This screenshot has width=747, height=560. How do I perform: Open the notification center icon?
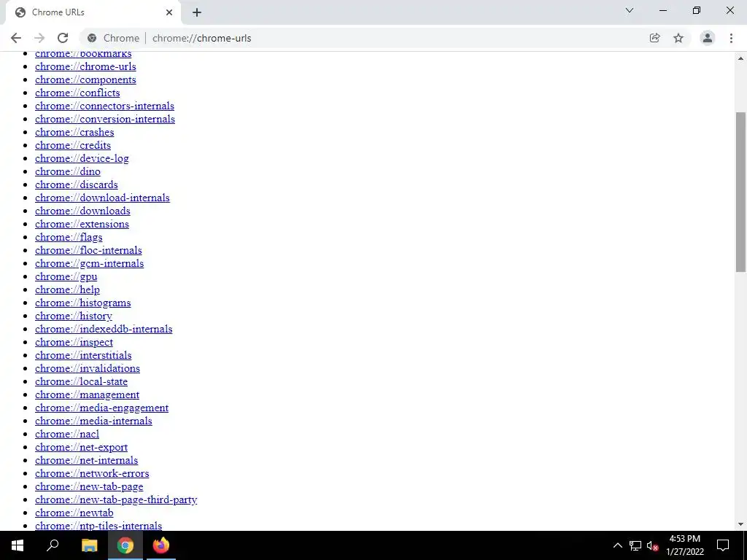pyautogui.click(x=723, y=545)
